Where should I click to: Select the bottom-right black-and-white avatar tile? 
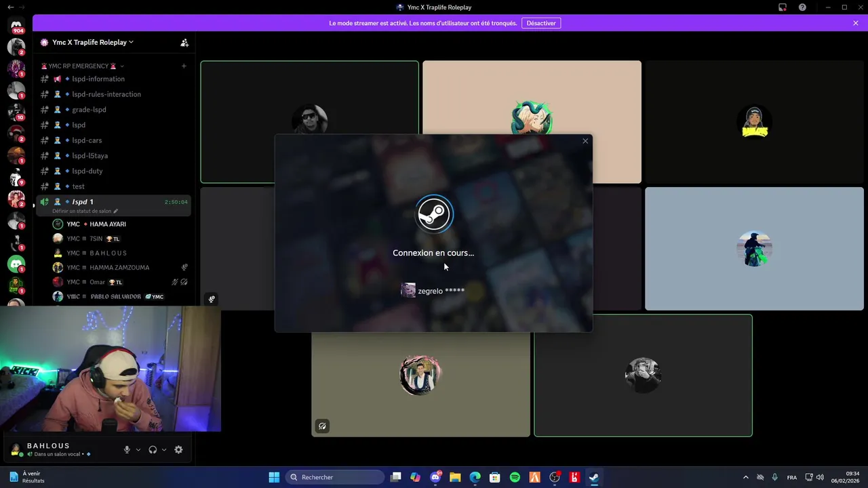pyautogui.click(x=643, y=375)
